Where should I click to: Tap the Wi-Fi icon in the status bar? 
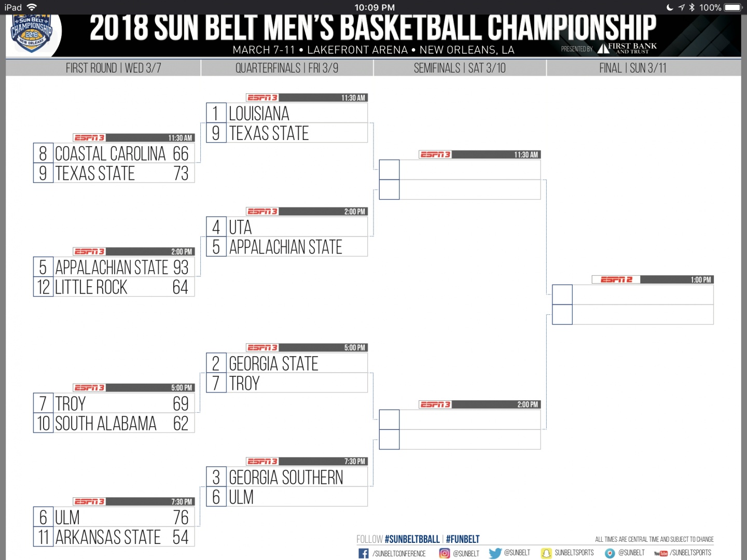click(x=32, y=7)
